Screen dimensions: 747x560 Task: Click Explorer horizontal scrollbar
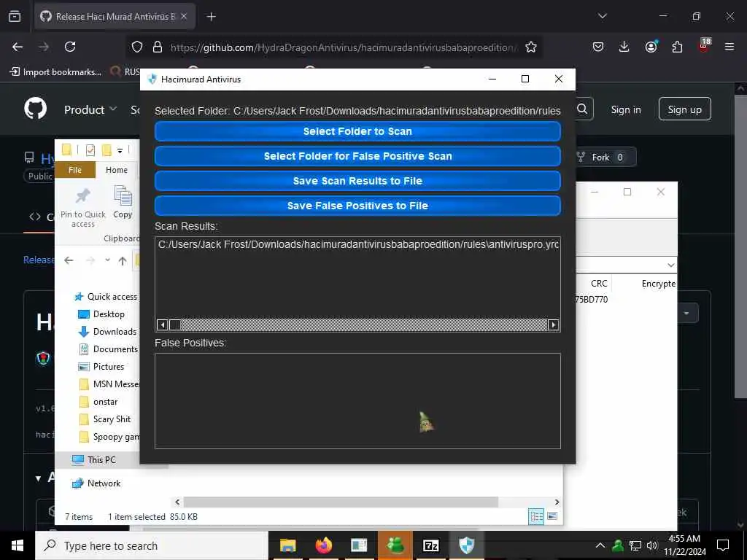(341, 502)
